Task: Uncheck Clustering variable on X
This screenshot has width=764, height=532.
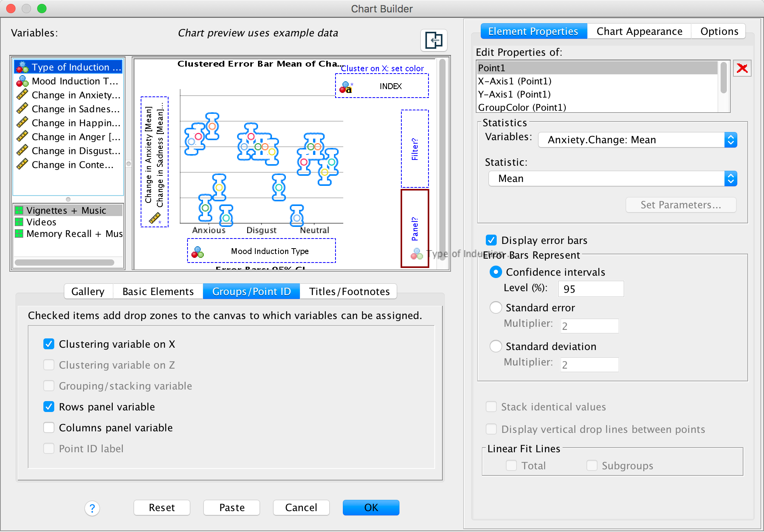Action: click(x=49, y=344)
